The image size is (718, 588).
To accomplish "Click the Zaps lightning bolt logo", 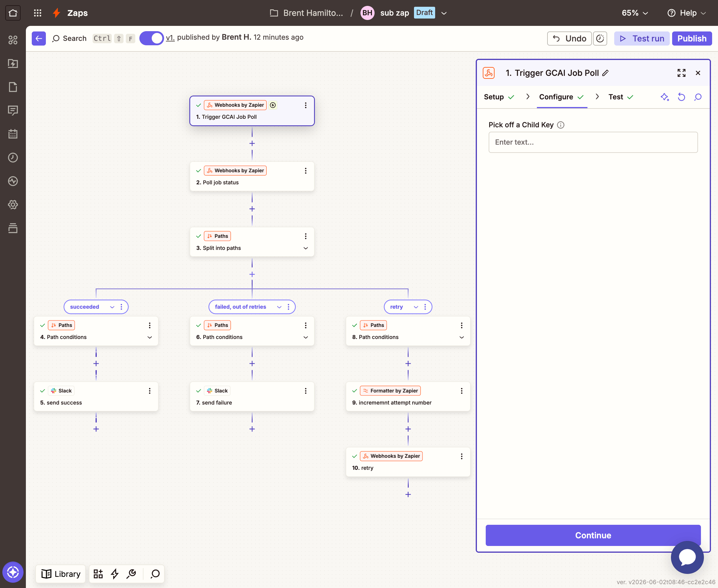I will click(56, 13).
